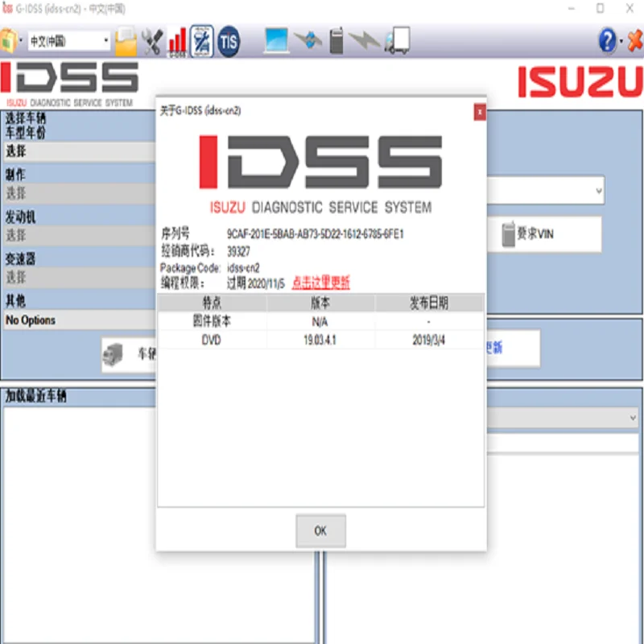Open the folder icon in toolbar
Image resolution: width=644 pixels, height=644 pixels.
point(126,41)
